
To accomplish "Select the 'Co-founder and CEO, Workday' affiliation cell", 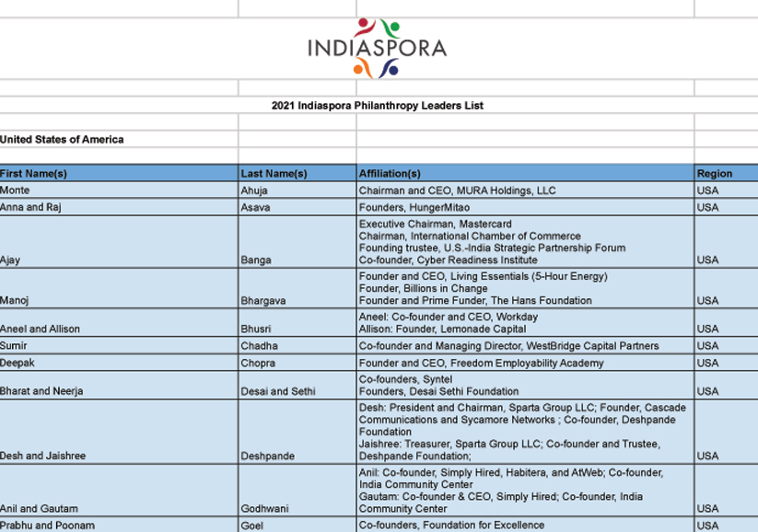I will [526, 323].
